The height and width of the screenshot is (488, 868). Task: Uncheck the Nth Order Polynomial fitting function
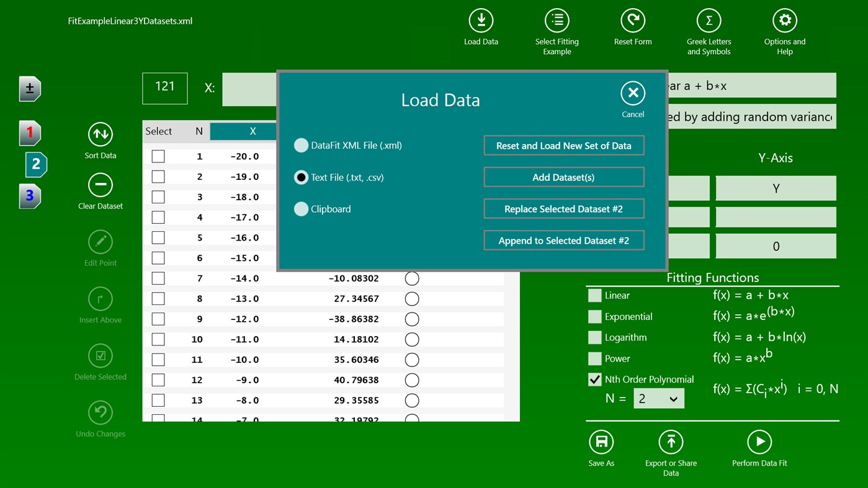click(594, 379)
